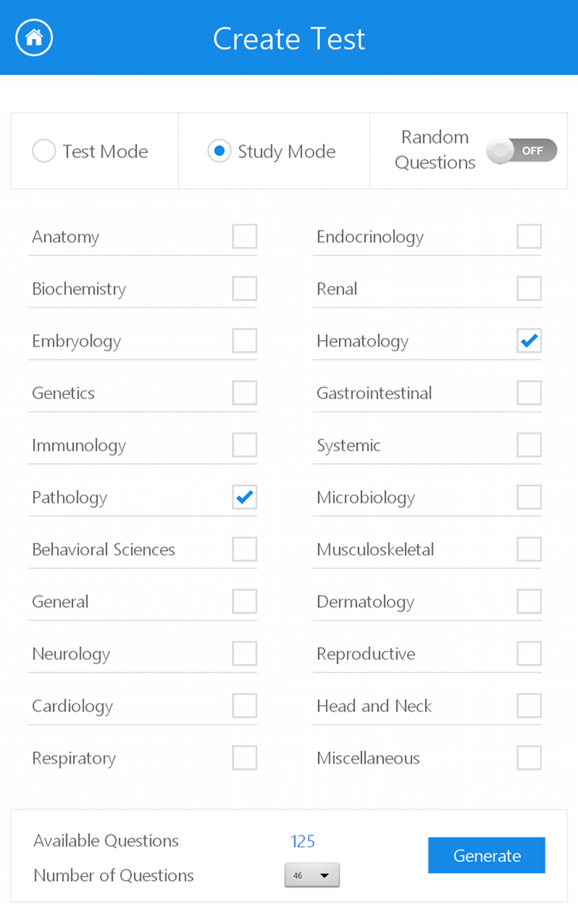This screenshot has width=578, height=924.
Task: Select Study Mode
Action: (219, 151)
